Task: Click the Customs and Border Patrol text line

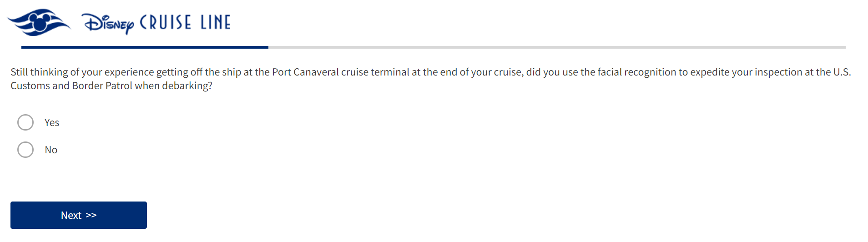Action: point(111,86)
